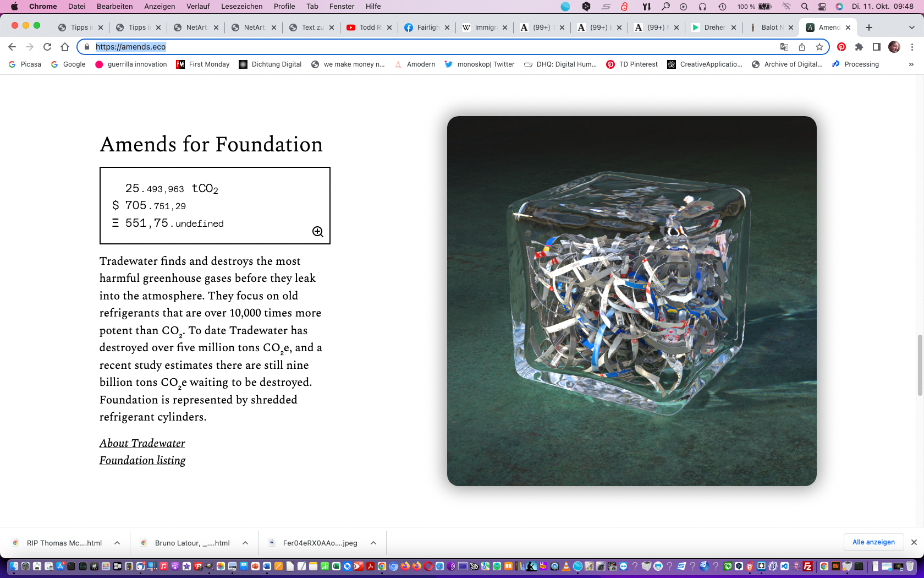
Task: Click the shredded cylinders cube image
Action: pos(631,301)
